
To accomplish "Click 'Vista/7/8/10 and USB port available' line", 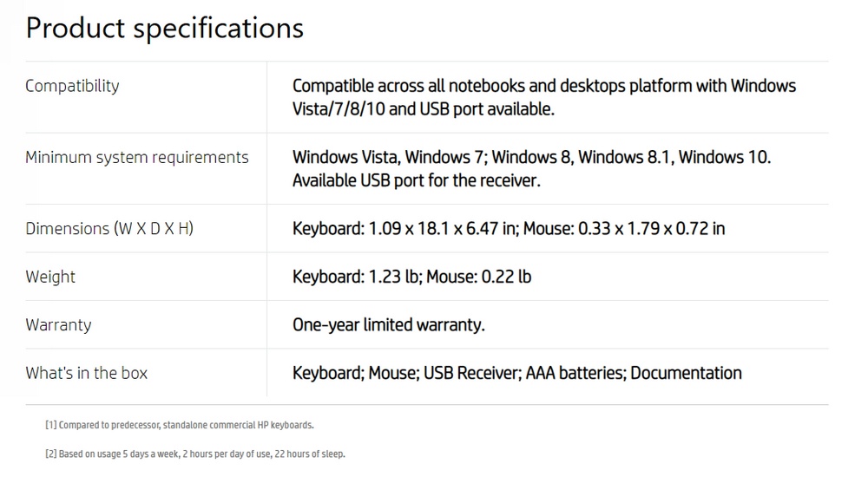I will click(x=424, y=109).
